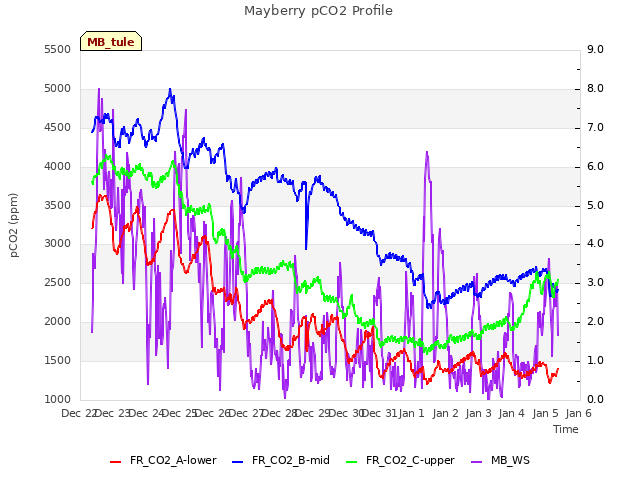Select the FR_CO2_A-lower legend label
This screenshot has height=480, width=640.
click(173, 460)
